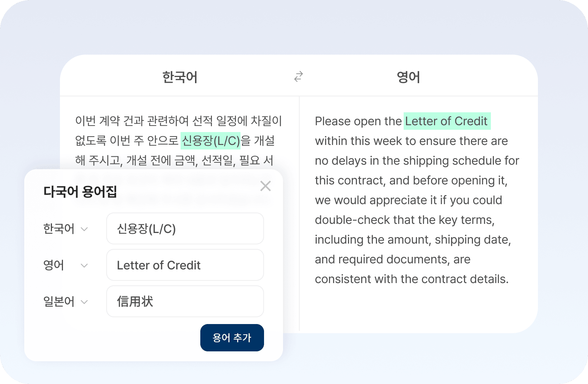Click the chevron arrow beside 일본어 label

84,302
